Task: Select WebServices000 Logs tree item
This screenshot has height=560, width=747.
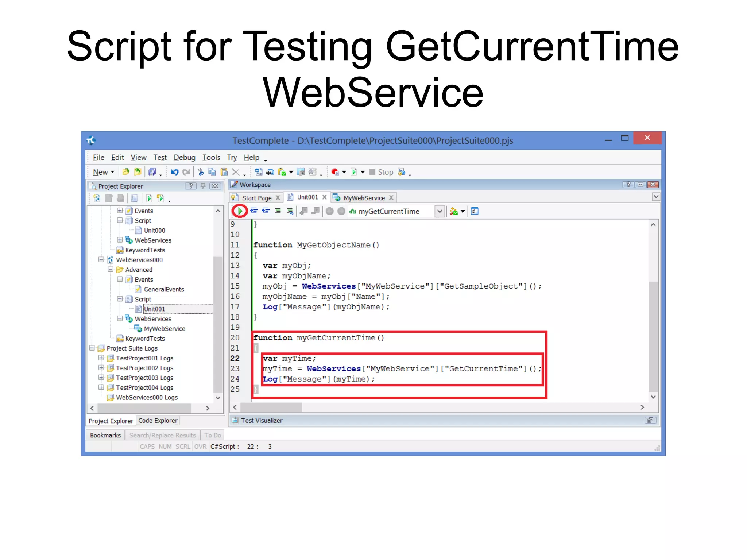Action: click(x=147, y=397)
